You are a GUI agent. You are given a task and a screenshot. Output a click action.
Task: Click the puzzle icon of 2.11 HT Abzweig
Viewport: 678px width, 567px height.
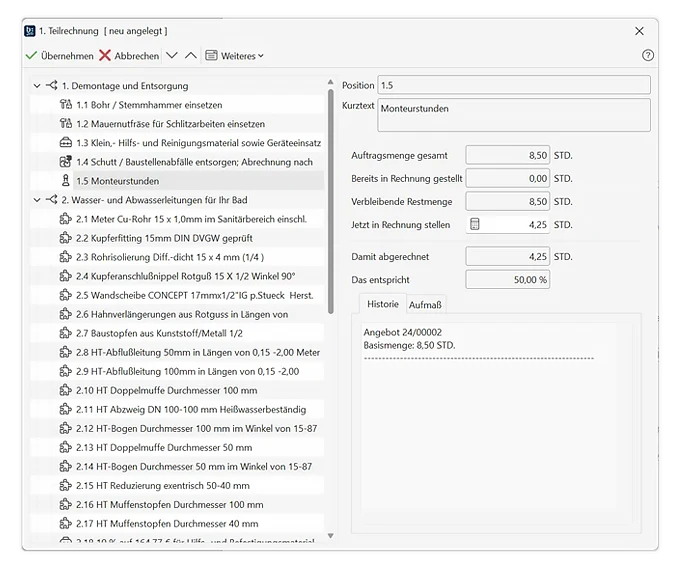pos(65,409)
